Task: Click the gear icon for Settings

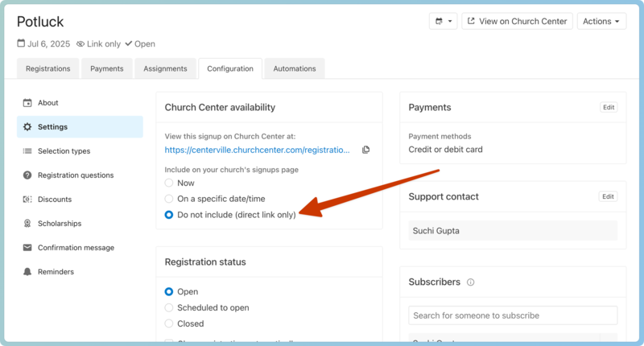Action: click(x=27, y=127)
